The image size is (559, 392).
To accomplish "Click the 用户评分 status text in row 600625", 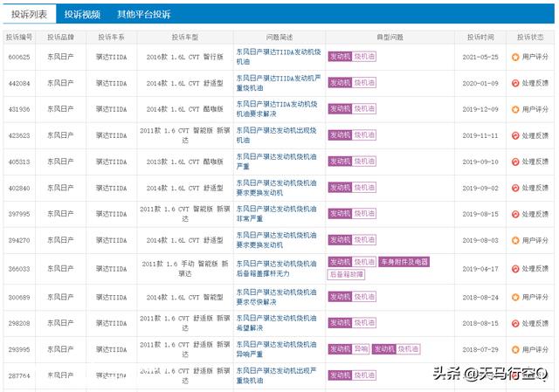I will coord(535,57).
